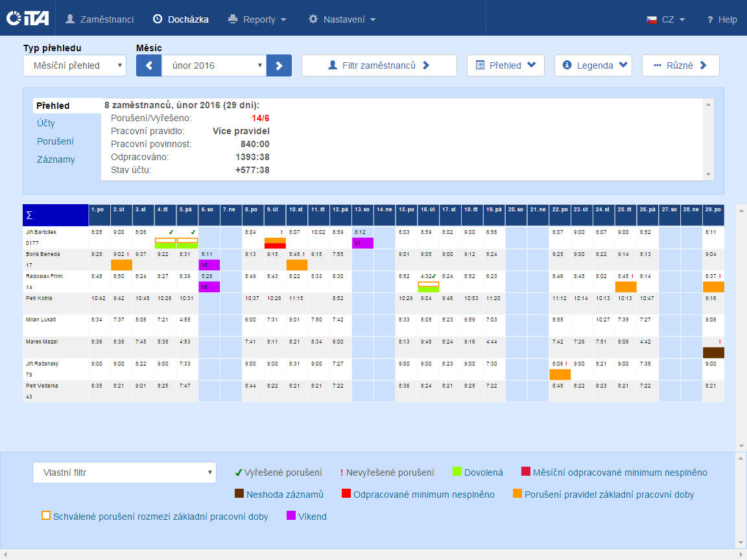Open the month selector showing únor 2016

coord(214,65)
